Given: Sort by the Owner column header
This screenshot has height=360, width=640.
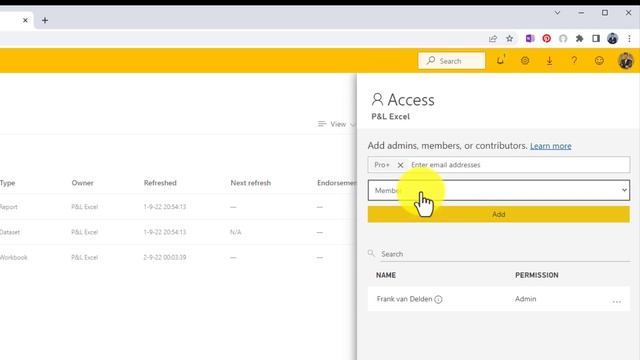Looking at the screenshot, I should (x=82, y=183).
